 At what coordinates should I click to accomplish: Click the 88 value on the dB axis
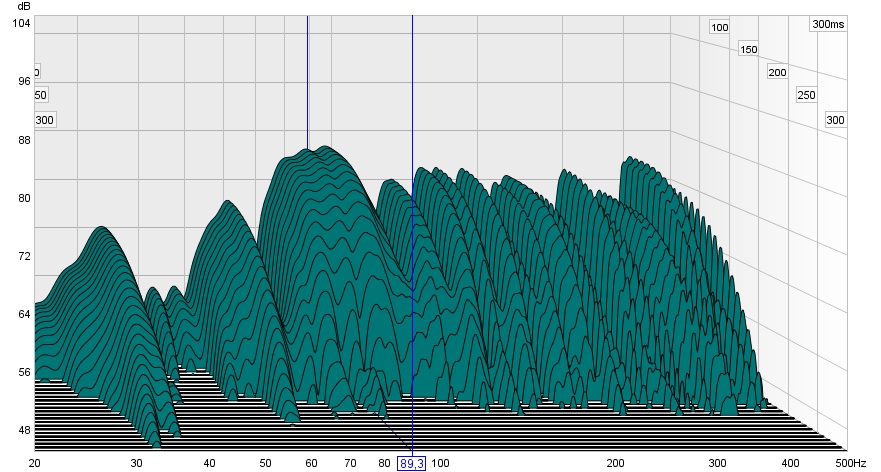point(24,140)
